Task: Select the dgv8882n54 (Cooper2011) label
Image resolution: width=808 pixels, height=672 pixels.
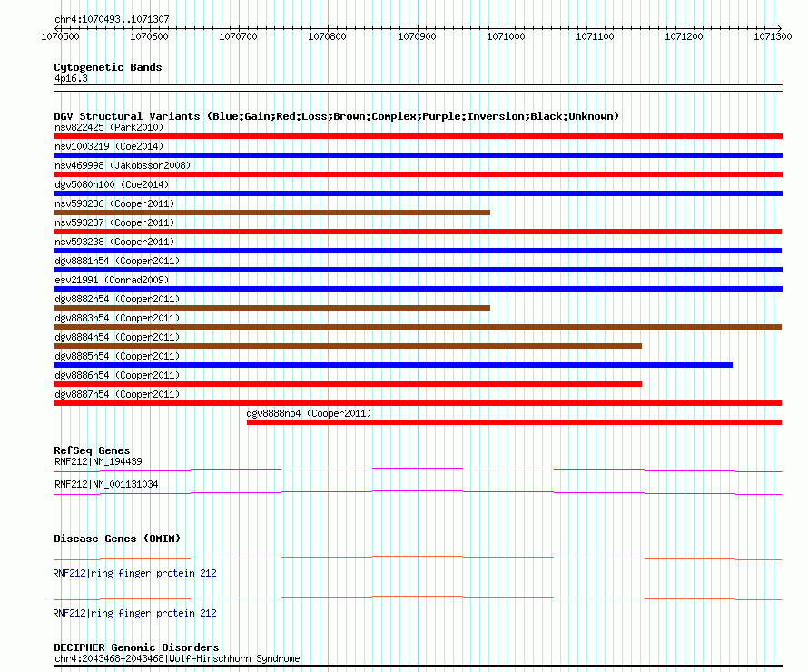Action: click(117, 299)
